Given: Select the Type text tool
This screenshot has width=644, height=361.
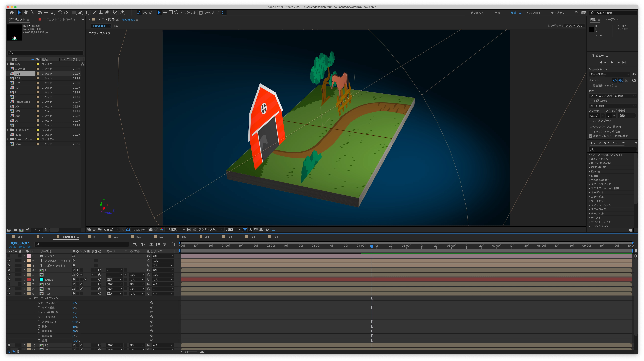Looking at the screenshot, I should tap(86, 12).
